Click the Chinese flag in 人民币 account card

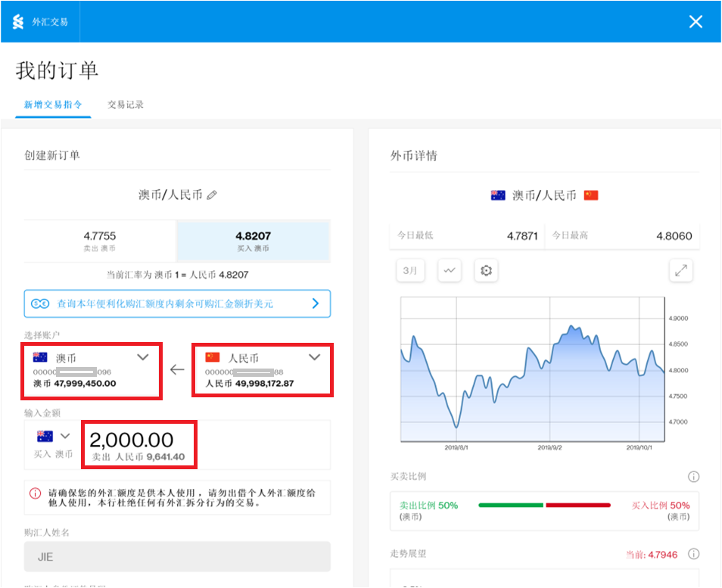click(x=212, y=357)
